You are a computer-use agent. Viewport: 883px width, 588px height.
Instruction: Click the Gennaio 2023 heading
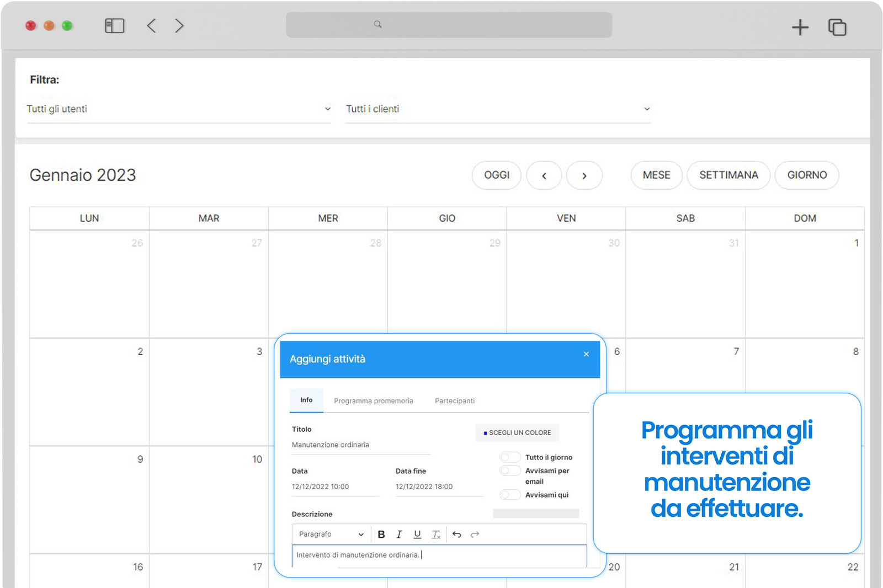coord(83,175)
